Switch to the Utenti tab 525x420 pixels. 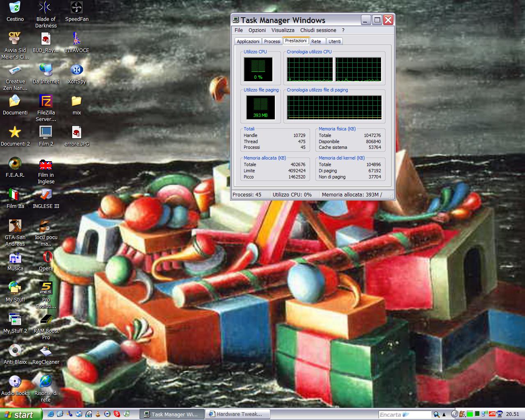point(334,41)
